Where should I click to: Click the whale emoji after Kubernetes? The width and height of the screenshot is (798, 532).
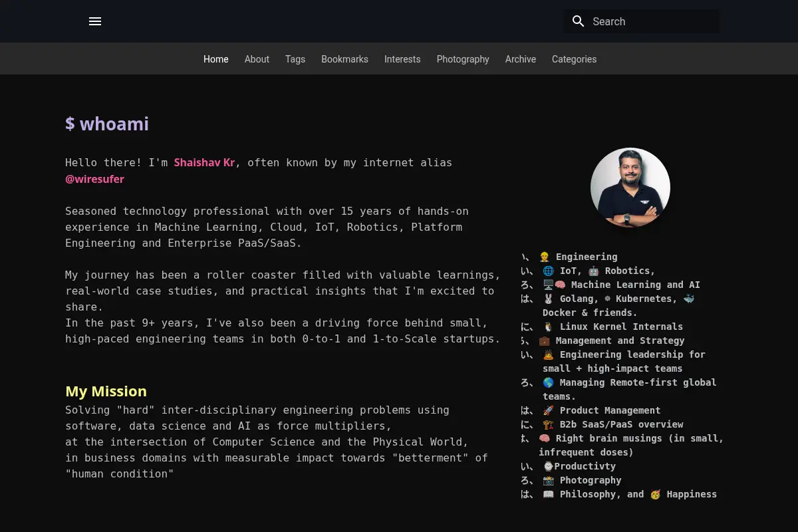coord(688,299)
